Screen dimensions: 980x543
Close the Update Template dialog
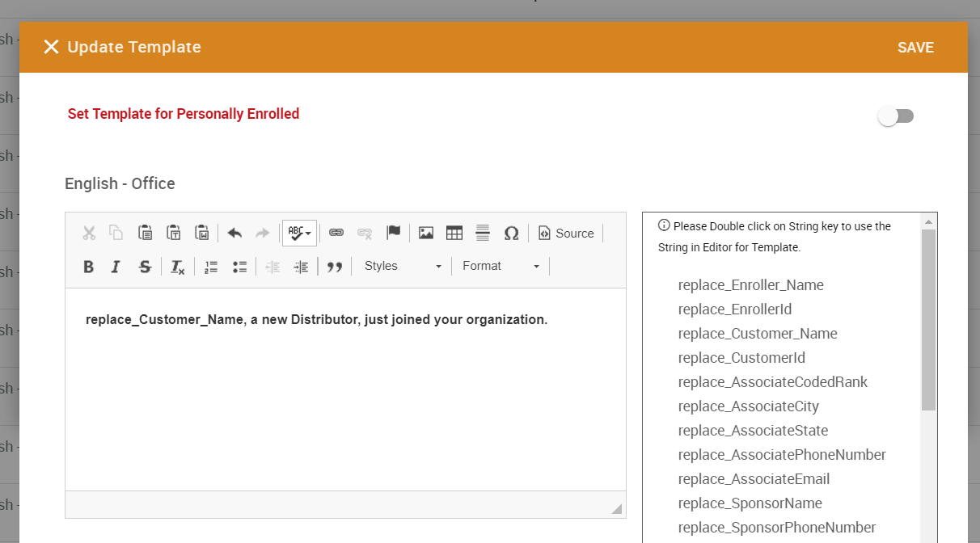[51, 47]
